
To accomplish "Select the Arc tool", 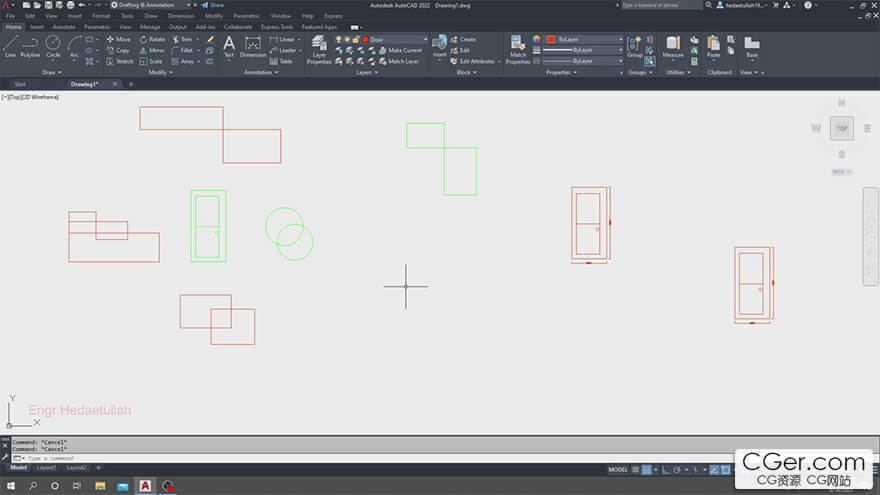I will [74, 47].
